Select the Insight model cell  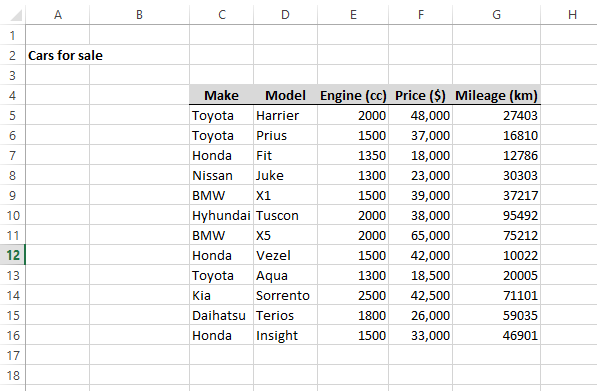tap(286, 335)
